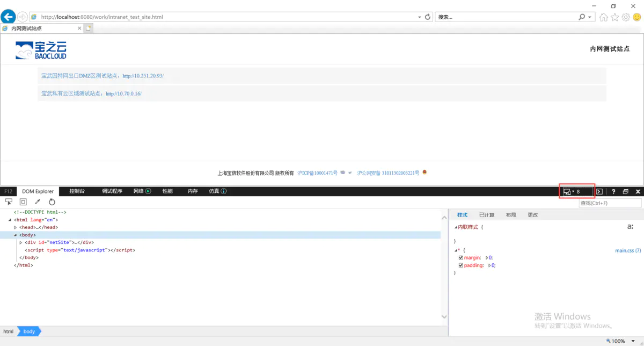Collapse the * selector rule
The width and height of the screenshot is (644, 346).
click(456, 250)
